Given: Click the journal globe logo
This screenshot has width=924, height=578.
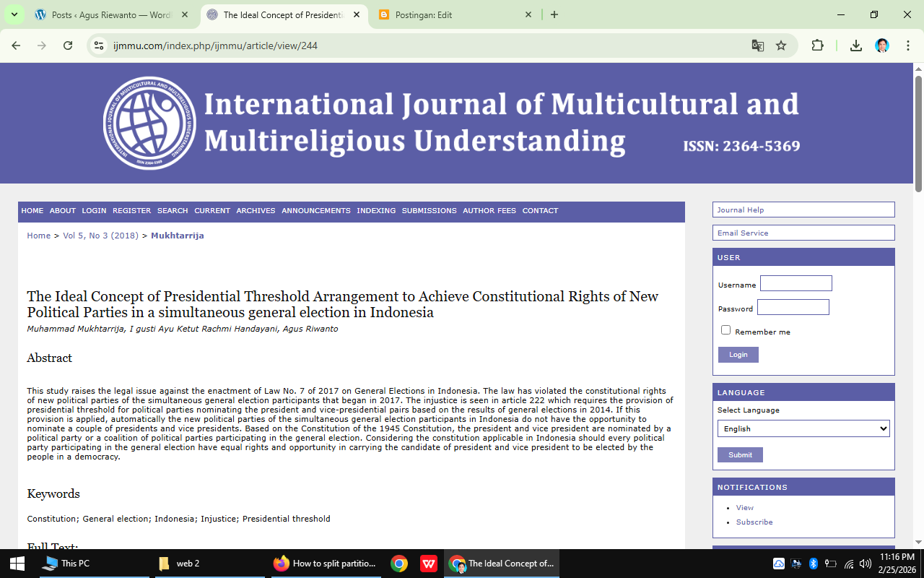Looking at the screenshot, I should point(149,123).
